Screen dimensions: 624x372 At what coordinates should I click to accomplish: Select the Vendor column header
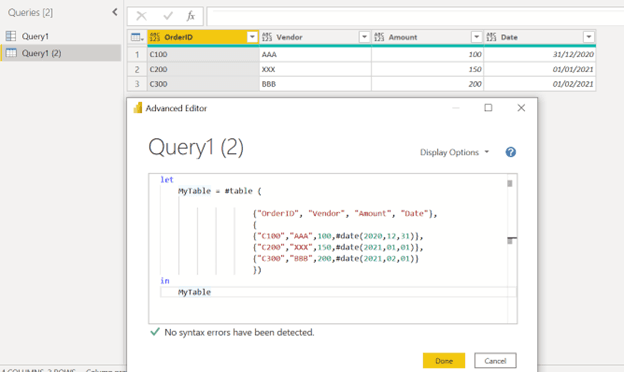coord(315,37)
